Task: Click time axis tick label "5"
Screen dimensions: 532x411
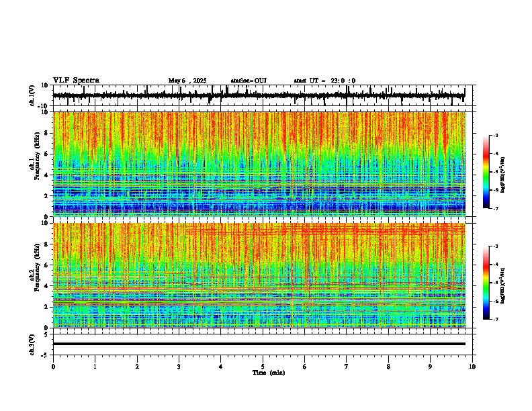Action: point(263,367)
